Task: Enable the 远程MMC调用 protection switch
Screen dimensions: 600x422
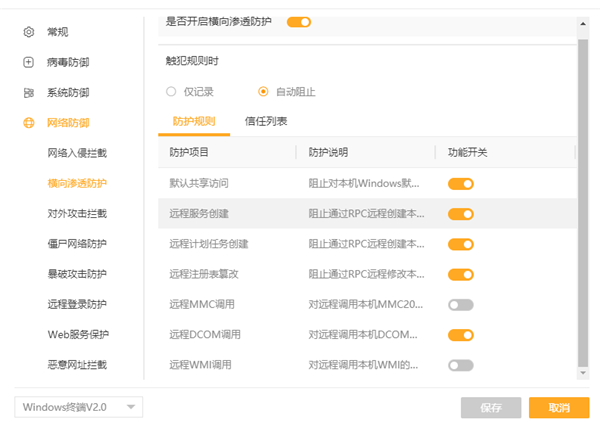Action: point(460,305)
